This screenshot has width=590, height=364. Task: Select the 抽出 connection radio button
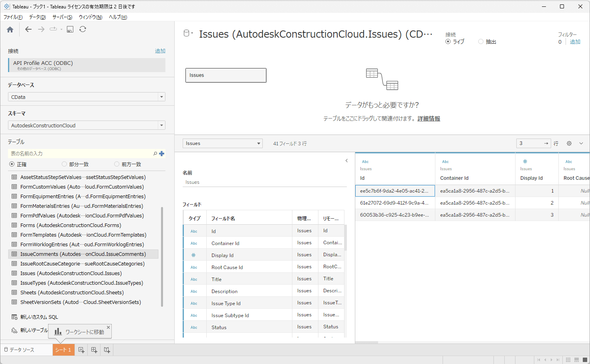point(481,42)
